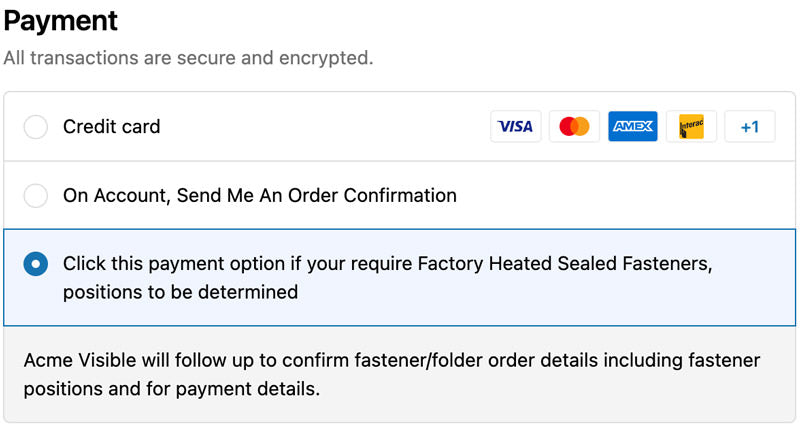Click "On Account, Send Me An Order Confirmation" text
The height and width of the screenshot is (429, 800).
pos(260,196)
